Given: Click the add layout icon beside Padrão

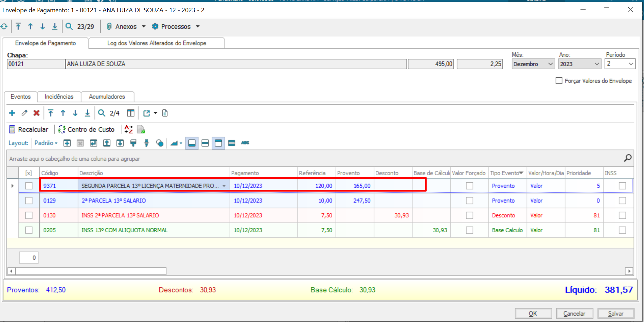Looking at the screenshot, I should [67, 143].
